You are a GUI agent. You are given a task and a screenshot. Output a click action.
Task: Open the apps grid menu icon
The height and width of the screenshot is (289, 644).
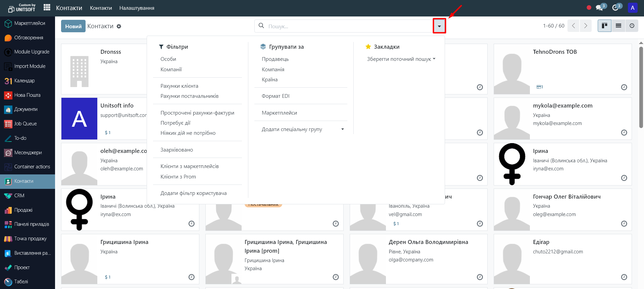pyautogui.click(x=47, y=7)
